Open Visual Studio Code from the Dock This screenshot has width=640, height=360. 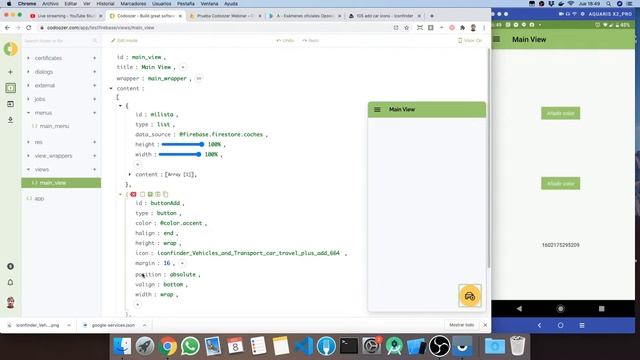304,346
